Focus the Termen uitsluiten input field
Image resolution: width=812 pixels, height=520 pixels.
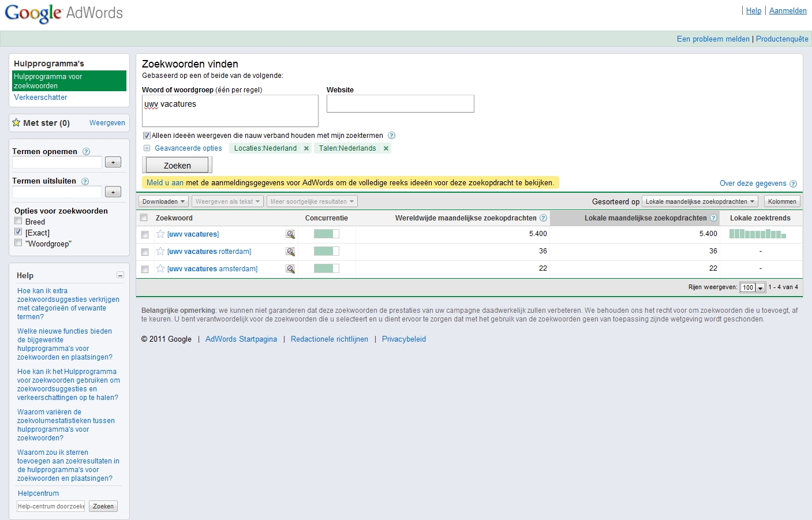(57, 192)
